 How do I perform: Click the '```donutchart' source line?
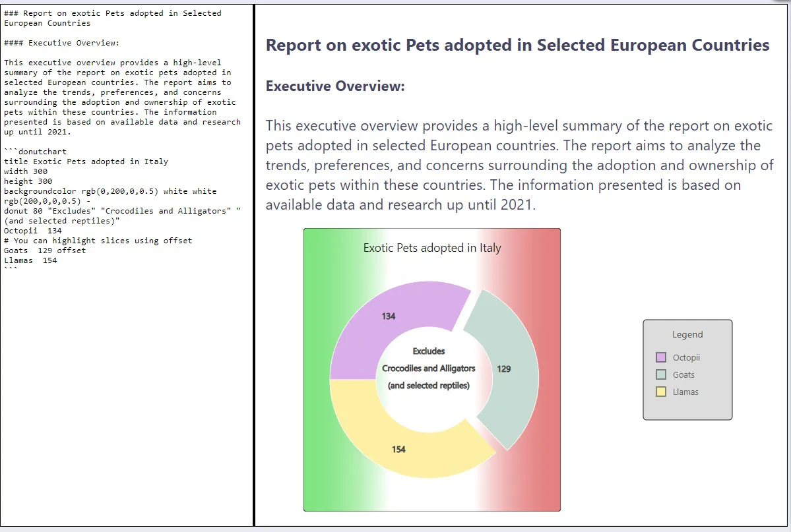pos(36,151)
